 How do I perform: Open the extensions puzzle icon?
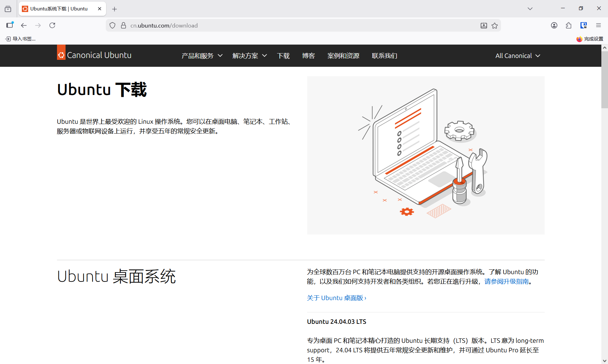click(x=568, y=25)
